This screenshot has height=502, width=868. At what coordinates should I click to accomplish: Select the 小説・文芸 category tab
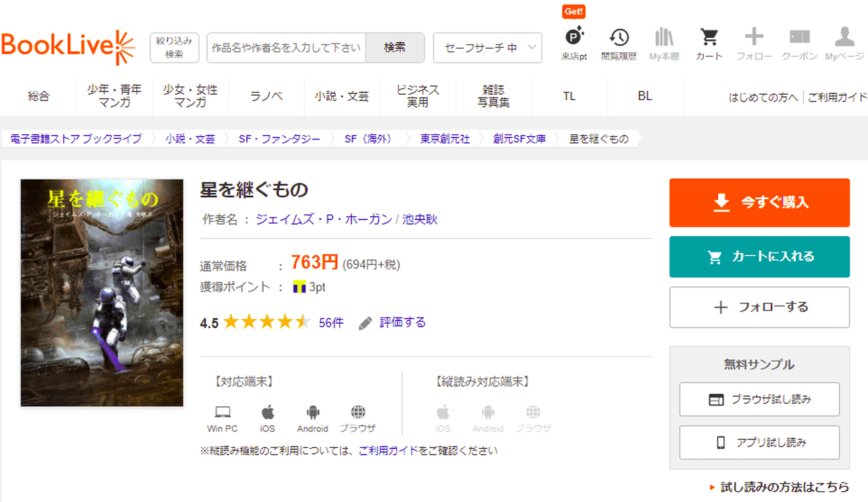[342, 96]
